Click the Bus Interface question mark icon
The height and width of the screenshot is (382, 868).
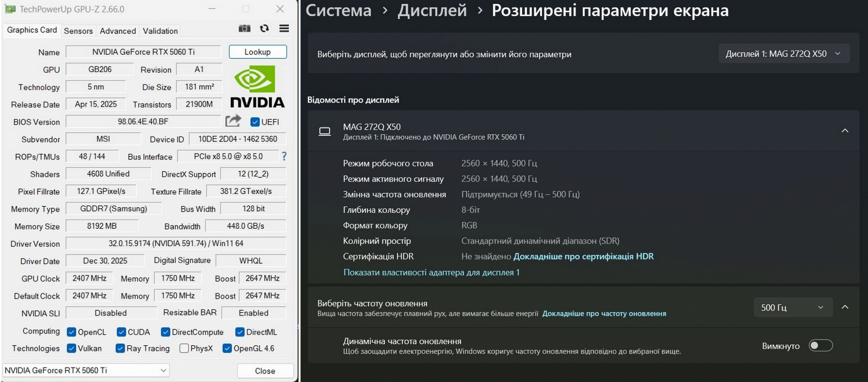point(284,156)
